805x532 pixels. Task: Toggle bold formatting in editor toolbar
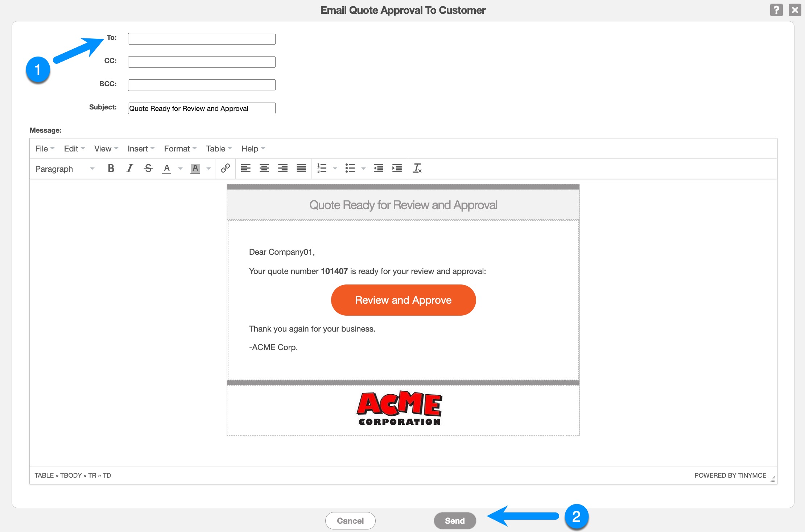pyautogui.click(x=111, y=169)
